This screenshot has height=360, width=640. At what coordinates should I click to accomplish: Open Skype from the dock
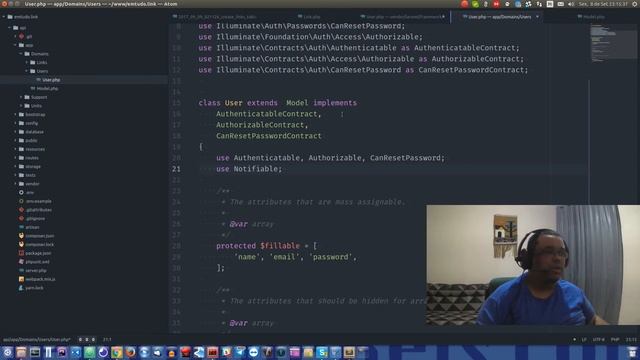(322, 352)
